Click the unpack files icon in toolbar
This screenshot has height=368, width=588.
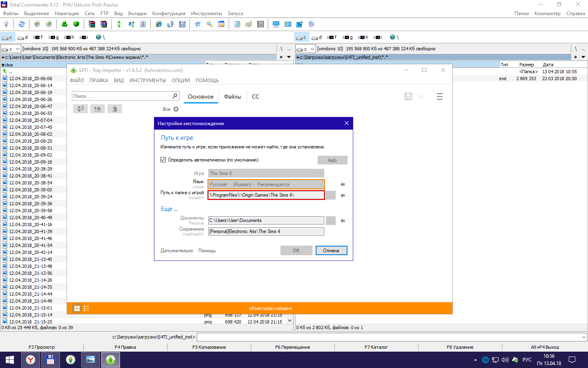tap(104, 24)
